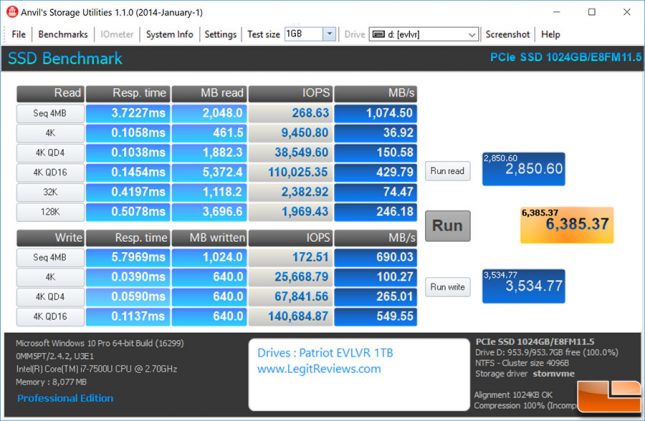Click the 690.03 write MB/s value

pyautogui.click(x=375, y=257)
